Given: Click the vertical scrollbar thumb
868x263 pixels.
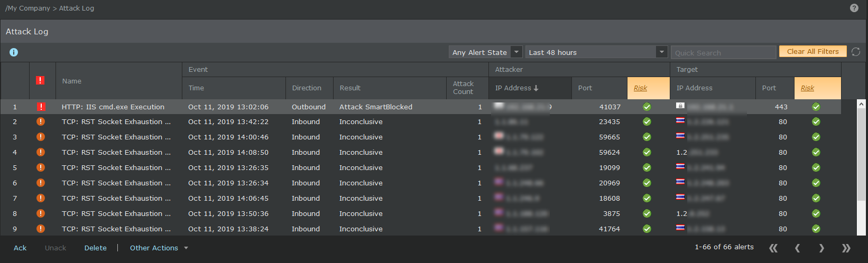Looking at the screenshot, I should coord(861,155).
